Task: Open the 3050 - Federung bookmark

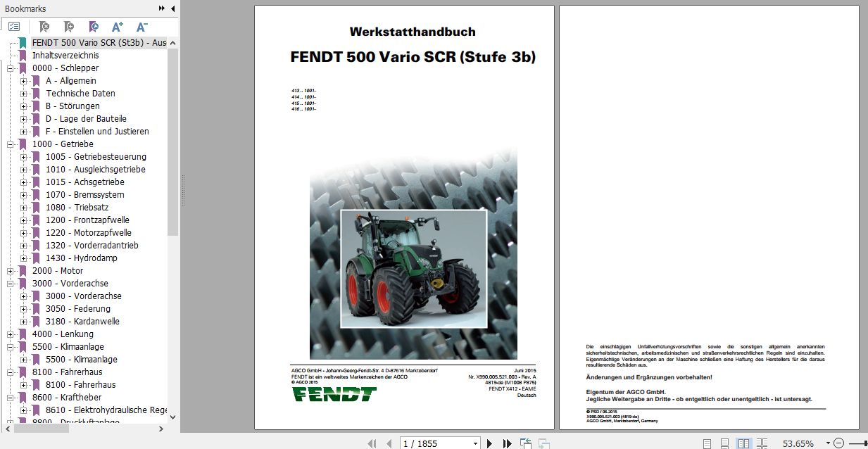Action: [x=78, y=309]
